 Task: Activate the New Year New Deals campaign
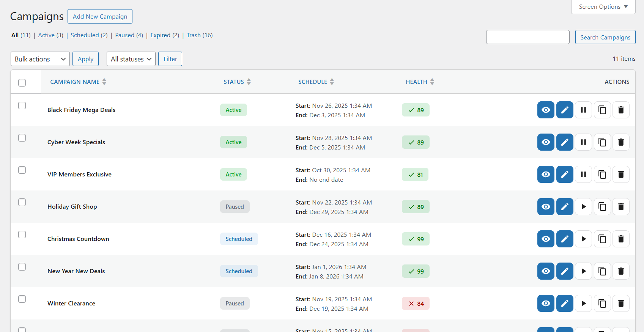point(584,271)
